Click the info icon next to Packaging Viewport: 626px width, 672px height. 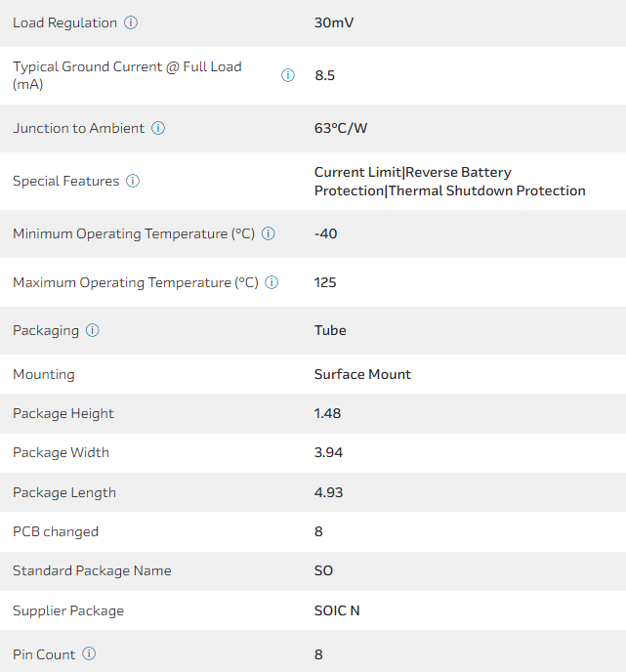click(93, 330)
